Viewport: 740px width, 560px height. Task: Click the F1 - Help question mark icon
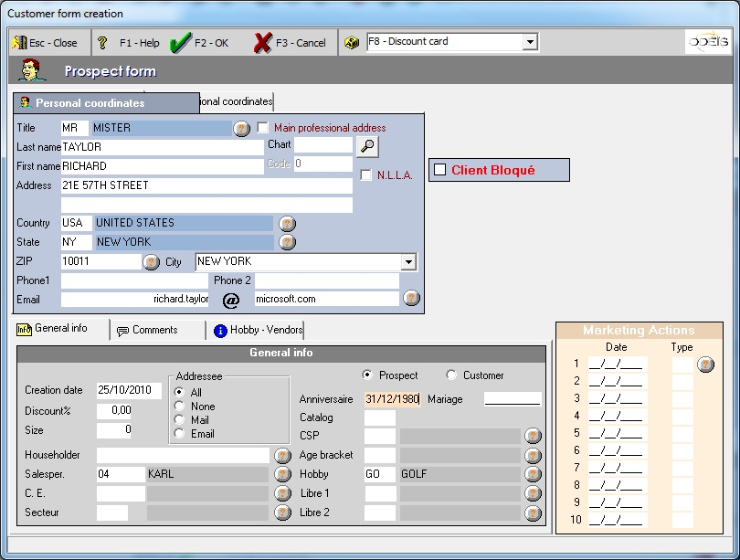pyautogui.click(x=102, y=43)
